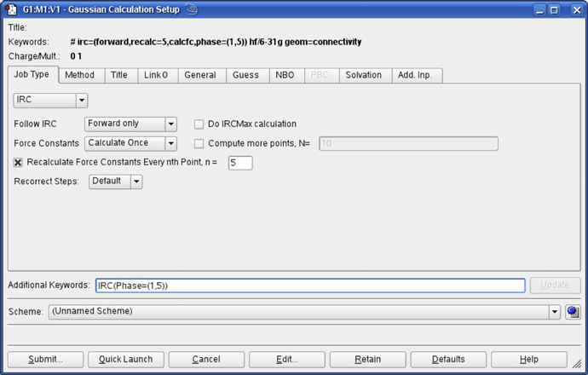The width and height of the screenshot is (588, 375).
Task: Click the Edit button
Action: [287, 360]
